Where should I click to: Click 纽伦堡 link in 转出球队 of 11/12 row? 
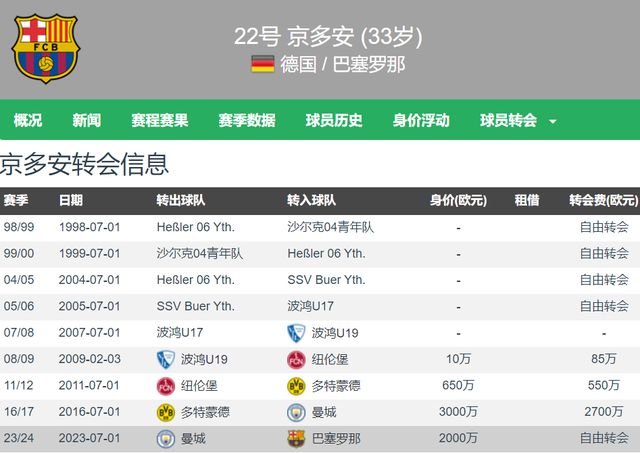tap(200, 386)
